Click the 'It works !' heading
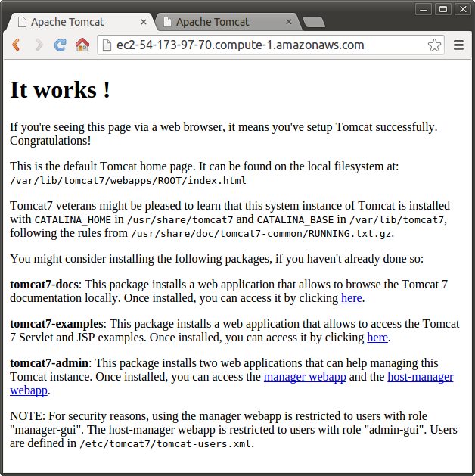The image size is (475, 476). (x=60, y=90)
